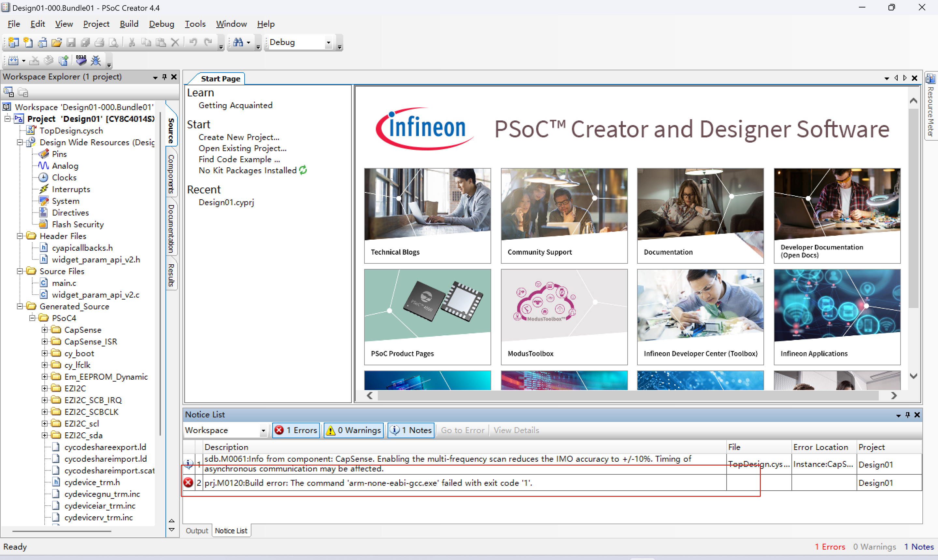Toggle the 1 Notes filter button
Viewport: 938px width, 560px height.
click(411, 430)
